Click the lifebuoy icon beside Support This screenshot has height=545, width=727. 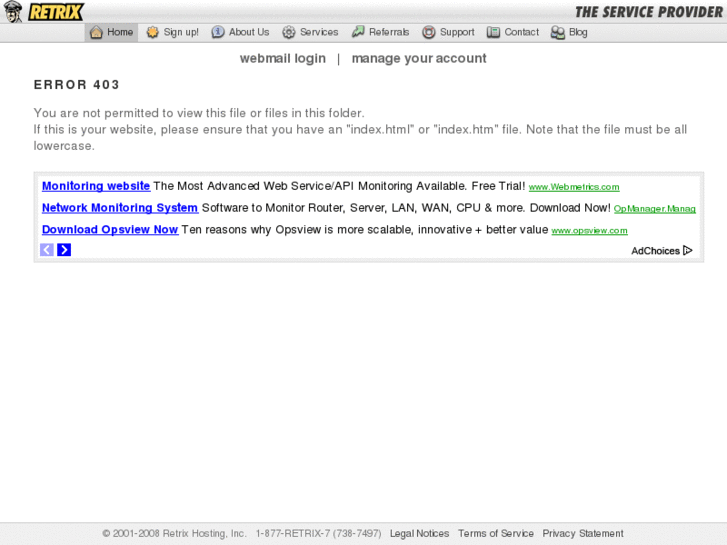[x=429, y=32]
